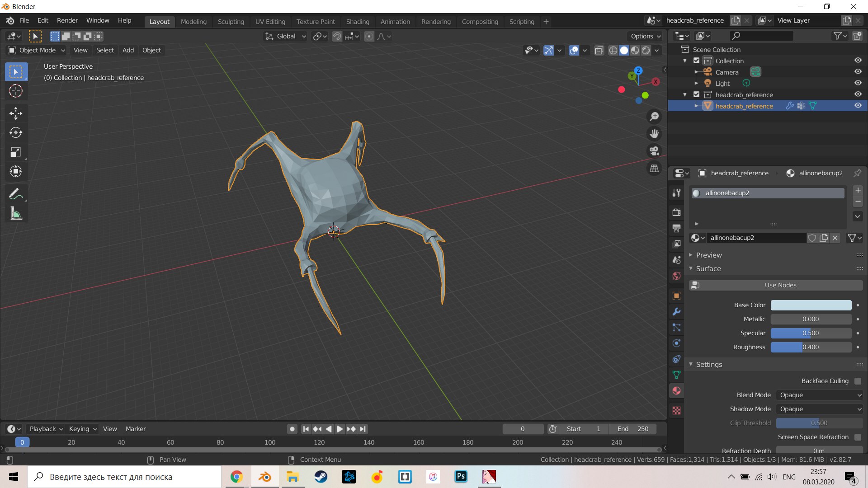
Task: Toggle X-ray display in viewport header
Action: coord(599,51)
